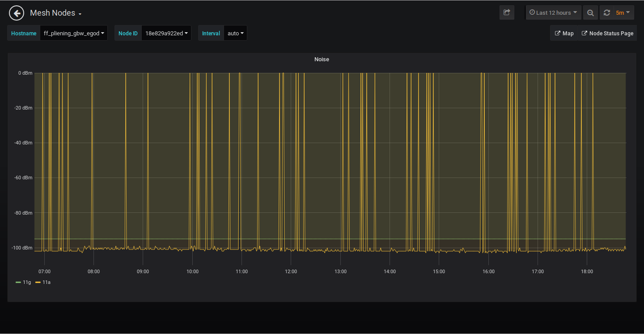Click the clock icon in time picker
The image size is (644, 334).
click(532, 13)
